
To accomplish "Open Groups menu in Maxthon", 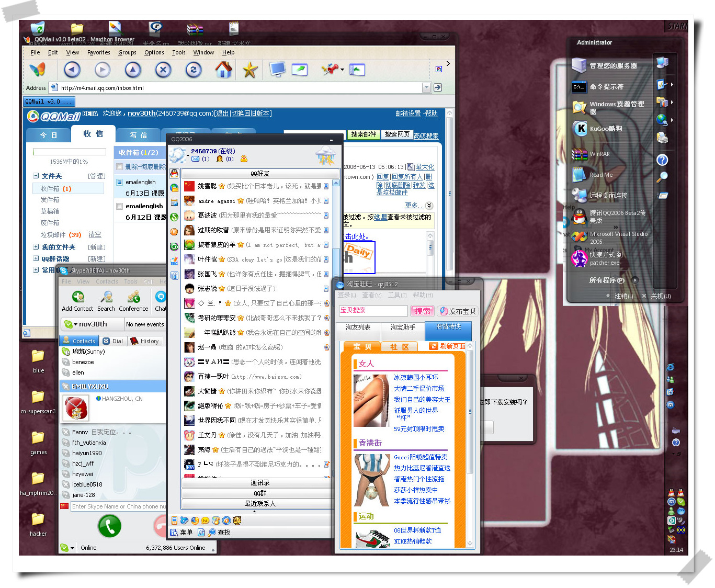I will 127,52.
